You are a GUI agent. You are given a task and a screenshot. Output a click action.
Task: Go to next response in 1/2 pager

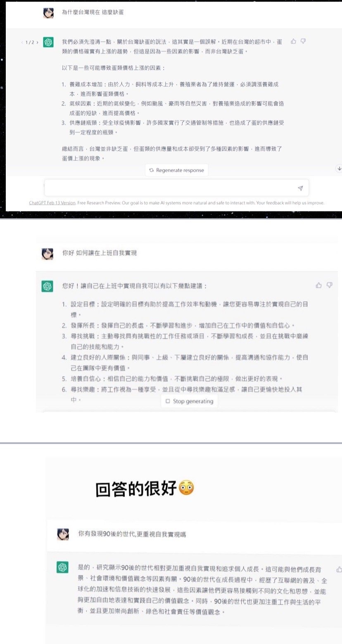pos(37,42)
